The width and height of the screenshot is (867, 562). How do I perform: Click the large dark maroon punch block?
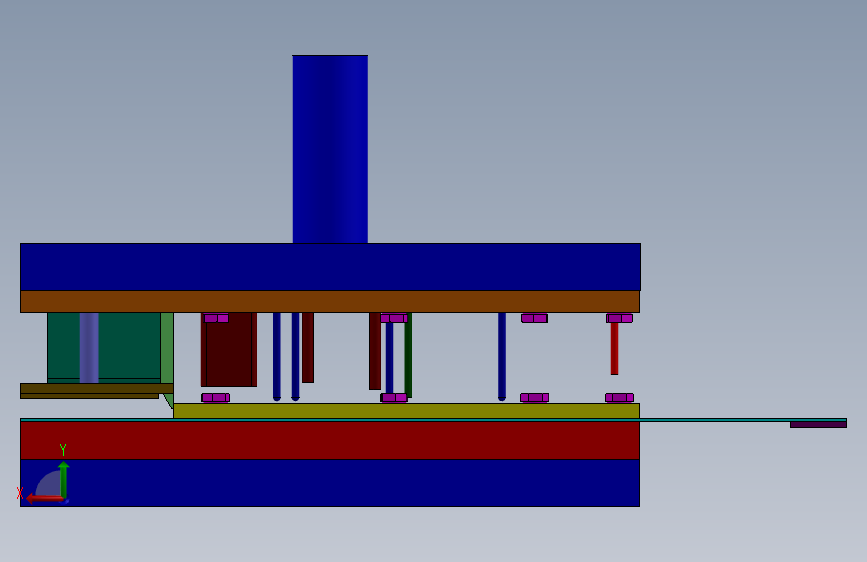click(x=229, y=350)
